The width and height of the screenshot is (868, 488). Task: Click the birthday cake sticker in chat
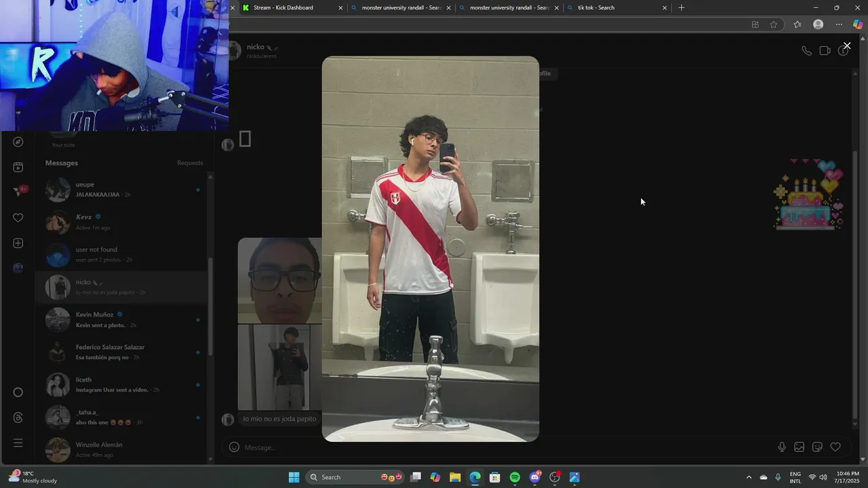click(808, 195)
